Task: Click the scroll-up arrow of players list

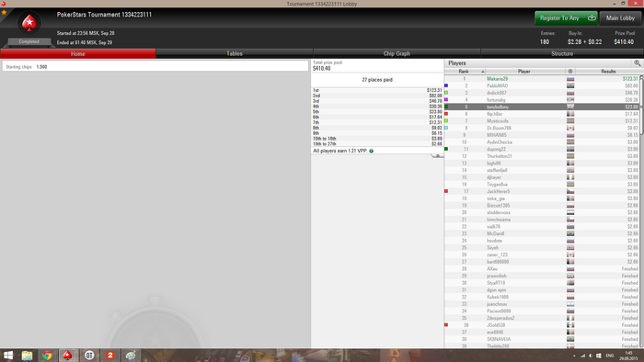Action: click(x=641, y=76)
